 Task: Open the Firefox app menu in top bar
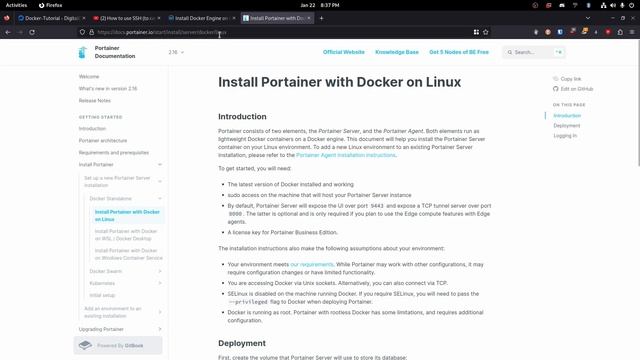pos(50,5)
